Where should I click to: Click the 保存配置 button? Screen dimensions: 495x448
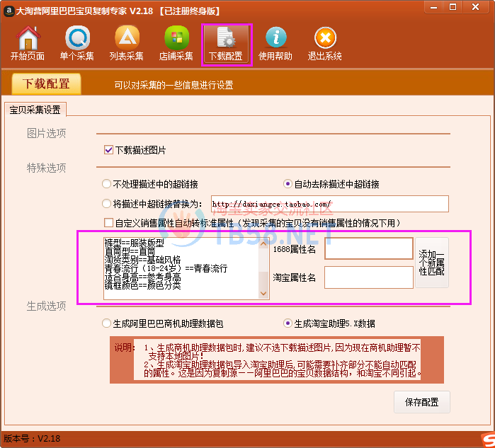point(421,402)
